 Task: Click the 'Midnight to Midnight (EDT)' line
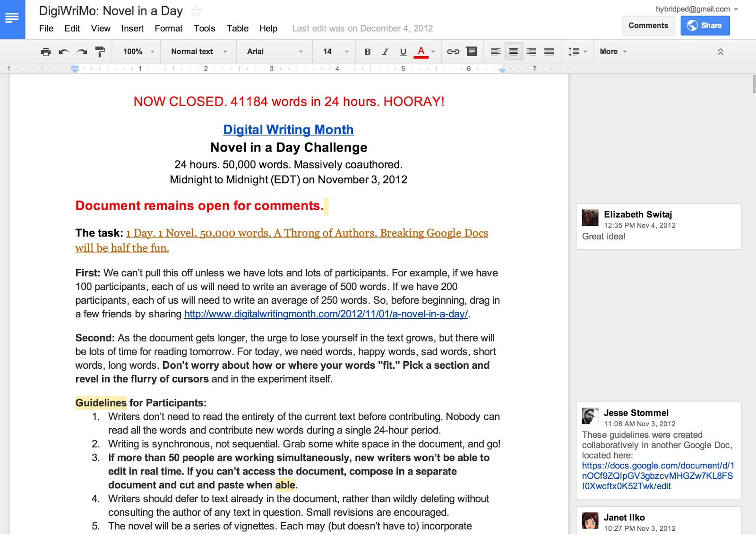288,180
